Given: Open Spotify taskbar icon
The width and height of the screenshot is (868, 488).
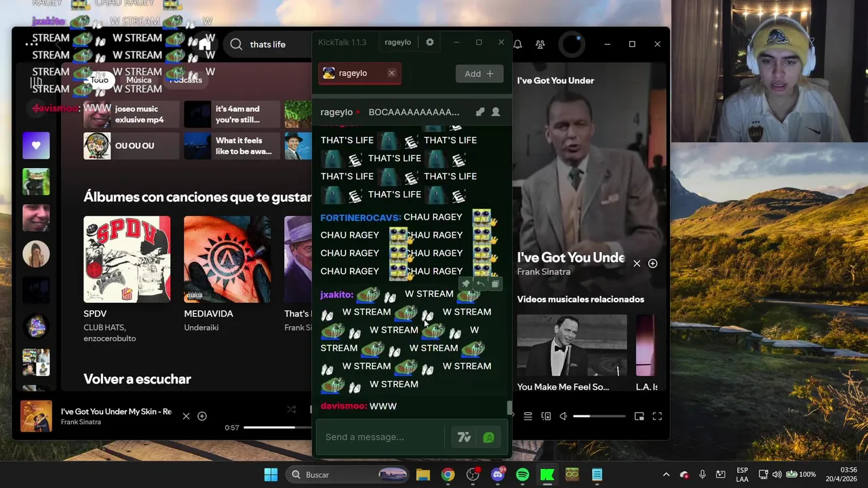Looking at the screenshot, I should (x=522, y=474).
